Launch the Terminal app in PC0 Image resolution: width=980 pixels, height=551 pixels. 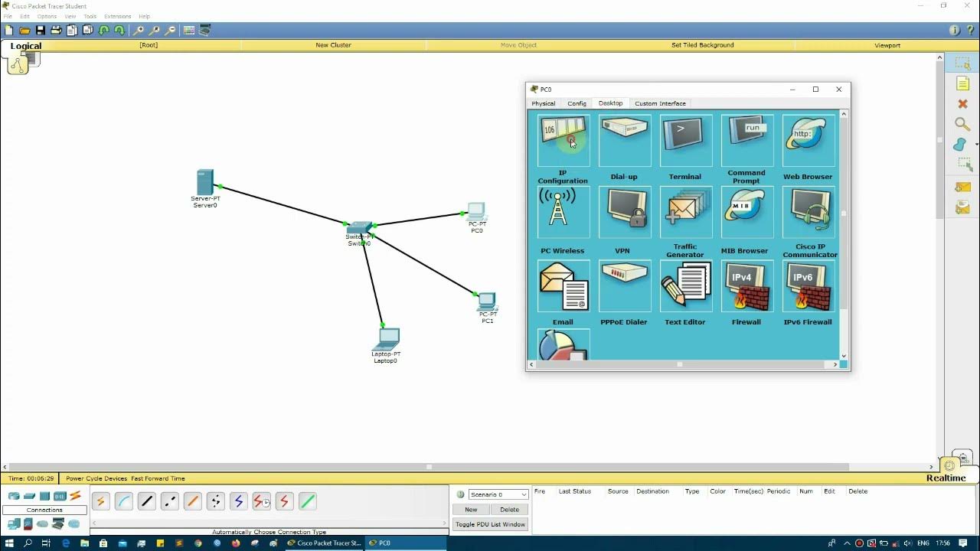tap(685, 141)
